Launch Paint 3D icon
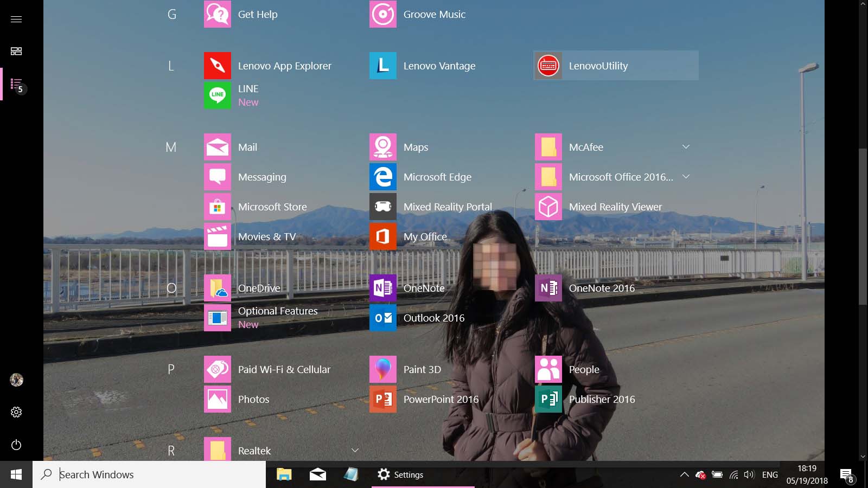 point(383,369)
